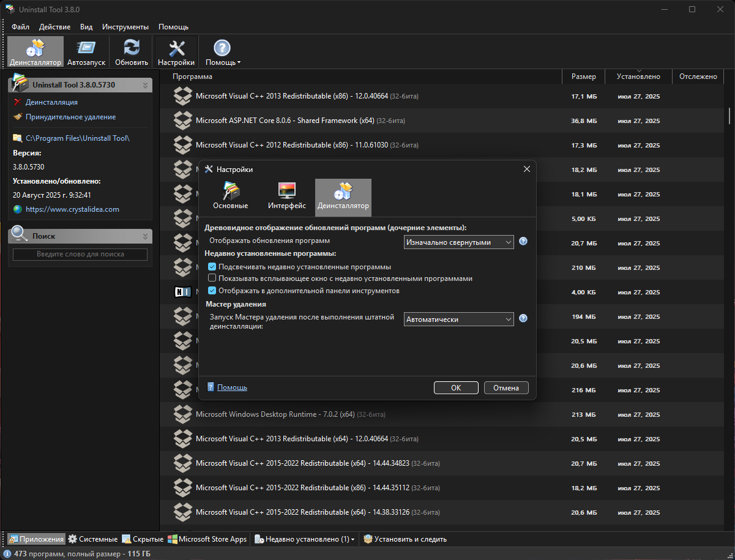Collapse the Поиск panel chevron
Image resolution: width=735 pixels, height=560 pixels.
145,236
